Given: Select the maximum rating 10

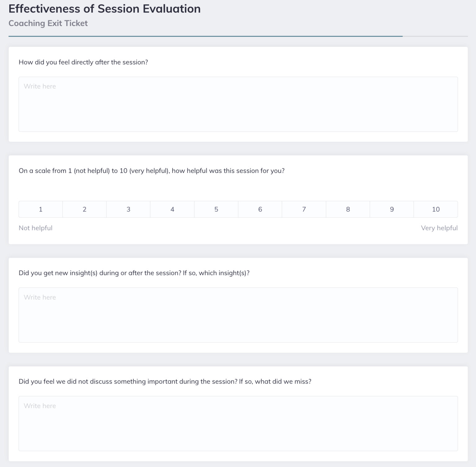Looking at the screenshot, I should pyautogui.click(x=436, y=209).
